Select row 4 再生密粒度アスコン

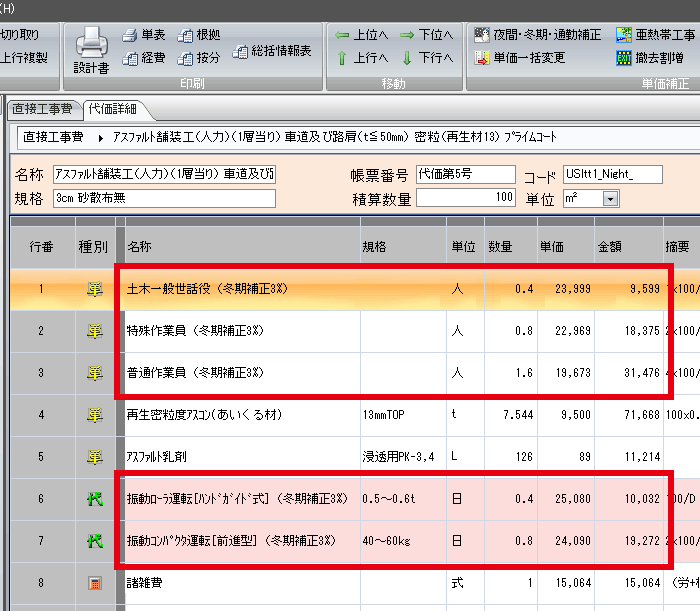[240, 411]
